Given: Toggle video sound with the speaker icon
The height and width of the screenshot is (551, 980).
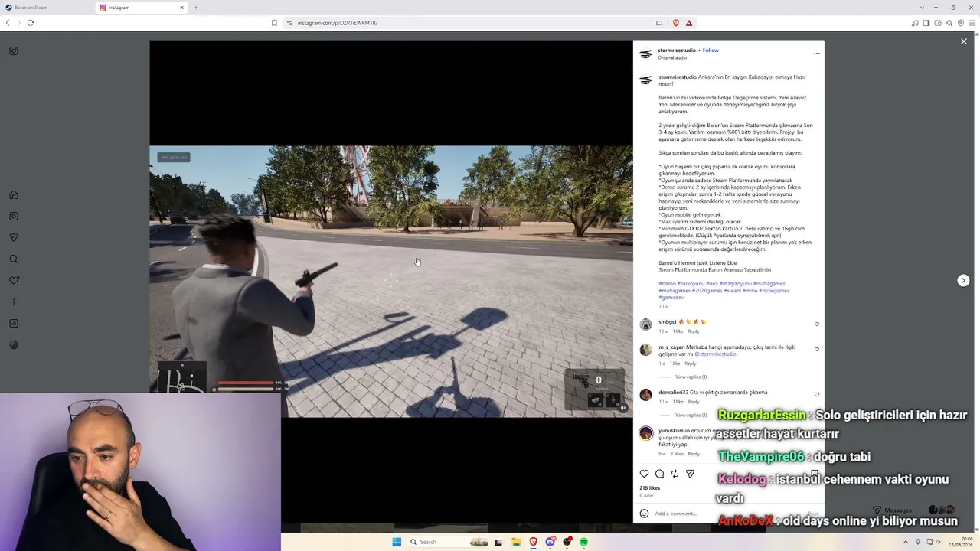Looking at the screenshot, I should (x=623, y=408).
